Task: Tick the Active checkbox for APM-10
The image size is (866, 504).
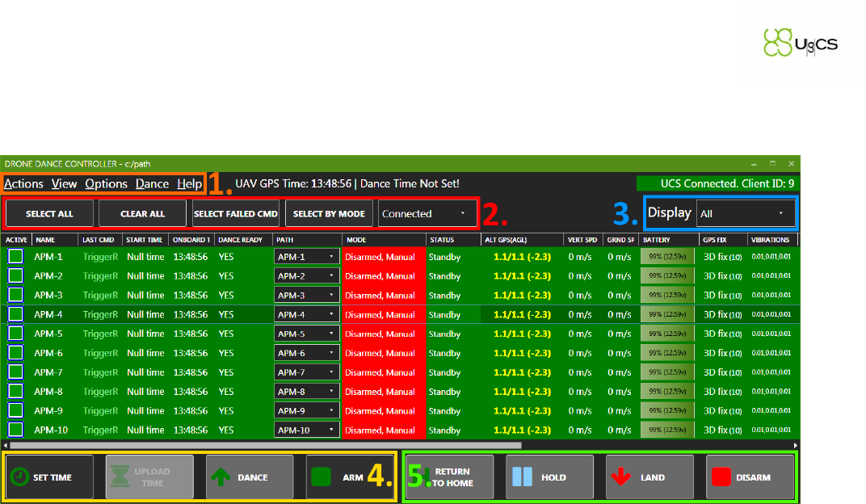Action: [16, 430]
